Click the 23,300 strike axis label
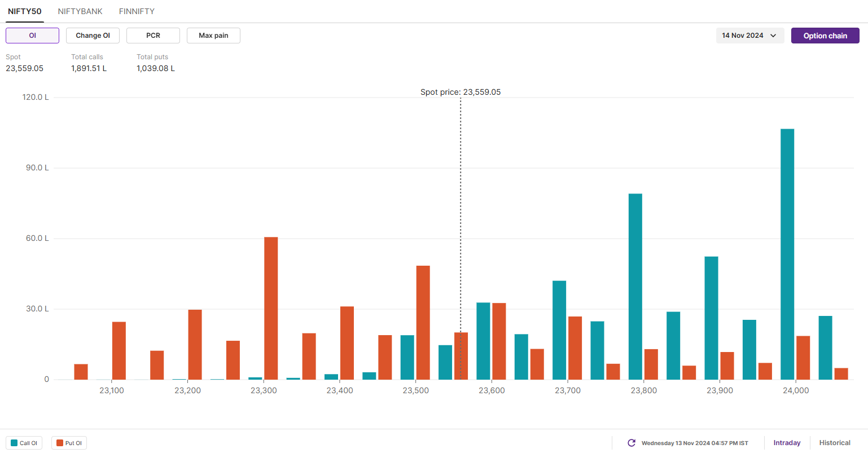 click(x=264, y=390)
